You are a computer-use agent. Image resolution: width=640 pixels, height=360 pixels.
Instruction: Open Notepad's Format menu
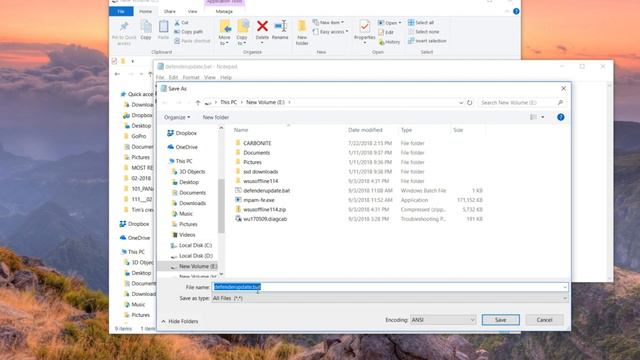pyautogui.click(x=191, y=77)
